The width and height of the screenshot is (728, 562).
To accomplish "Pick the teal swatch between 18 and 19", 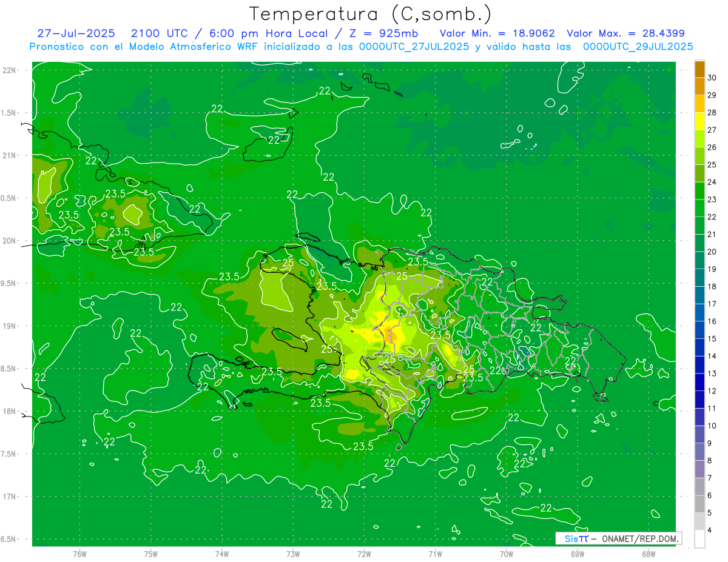I will (x=700, y=278).
